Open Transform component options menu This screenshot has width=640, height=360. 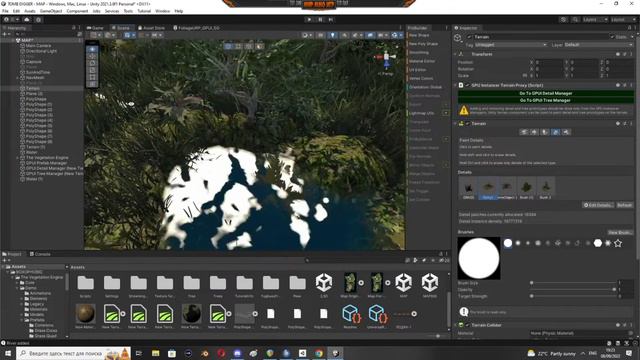coord(631,54)
